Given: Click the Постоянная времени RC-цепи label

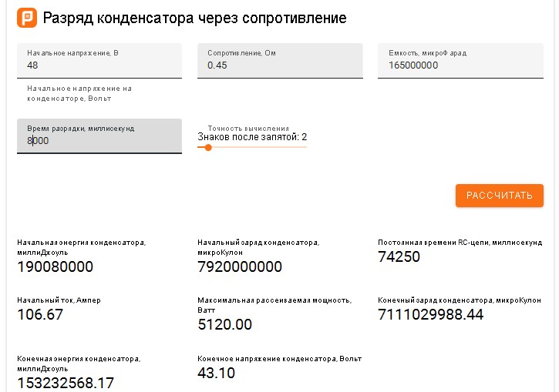Looking at the screenshot, I should tap(460, 243).
